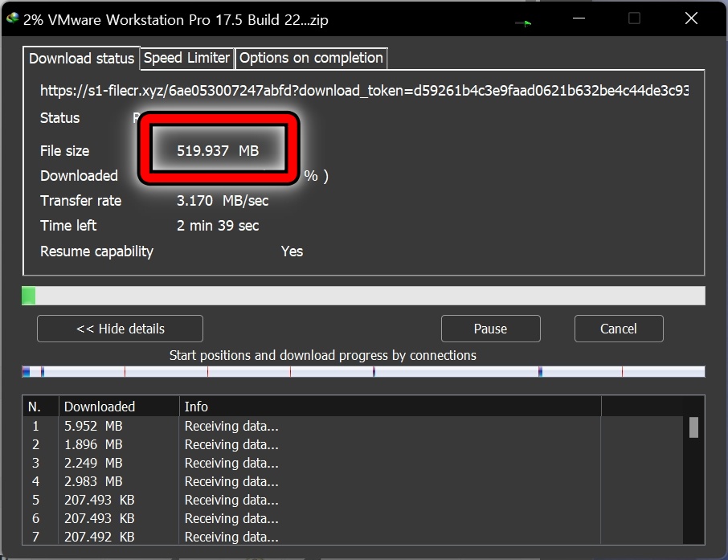Click the 2 min 39 sec time left
Screen dimensions: 728x560
pos(218,226)
